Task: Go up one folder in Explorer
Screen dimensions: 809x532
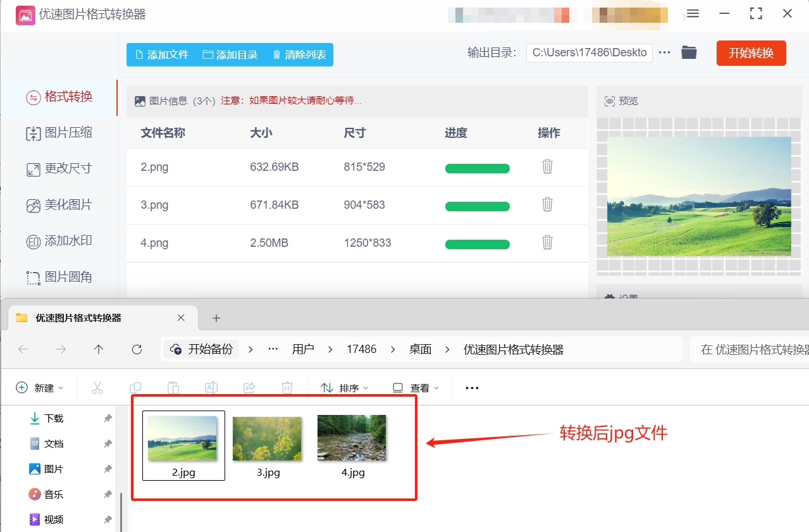Action: click(x=99, y=349)
